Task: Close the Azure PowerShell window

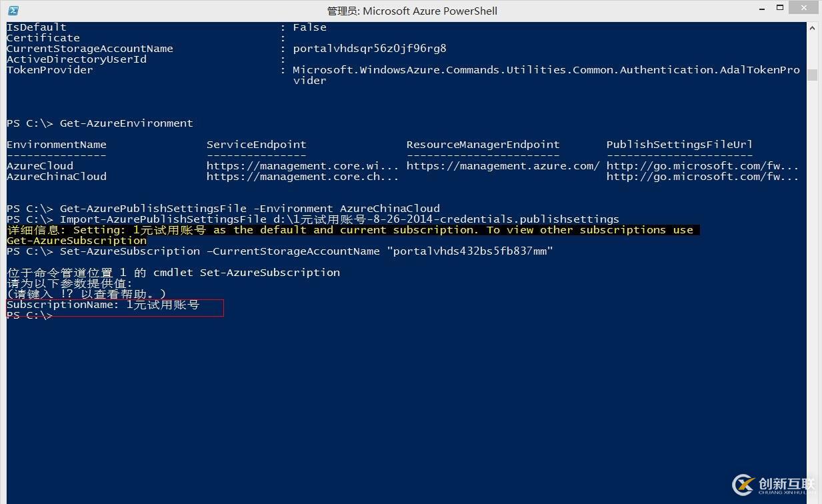Action: coord(803,8)
